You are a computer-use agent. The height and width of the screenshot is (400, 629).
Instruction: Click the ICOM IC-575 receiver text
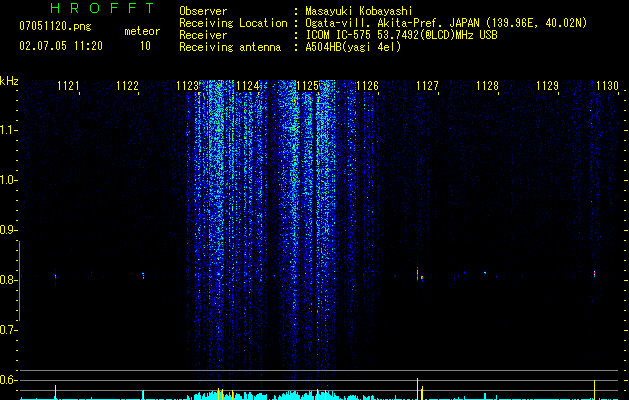pos(401,35)
